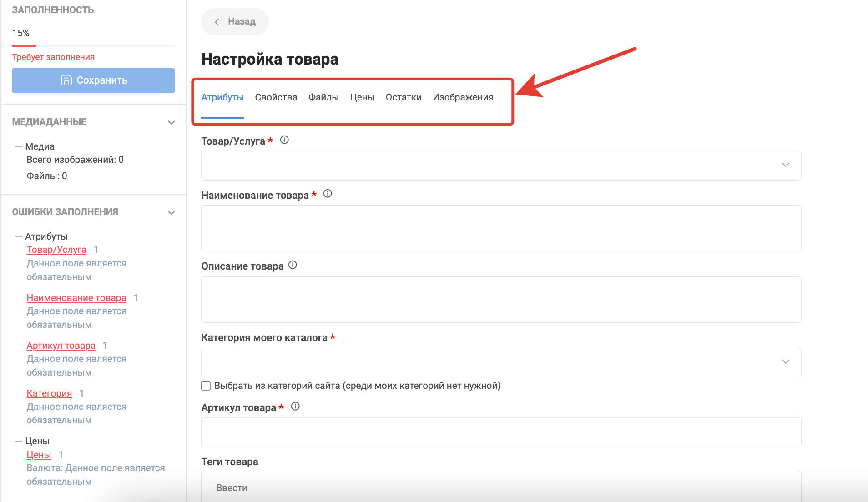The width and height of the screenshot is (868, 502).
Task: Click the Назад back button
Action: click(x=235, y=22)
